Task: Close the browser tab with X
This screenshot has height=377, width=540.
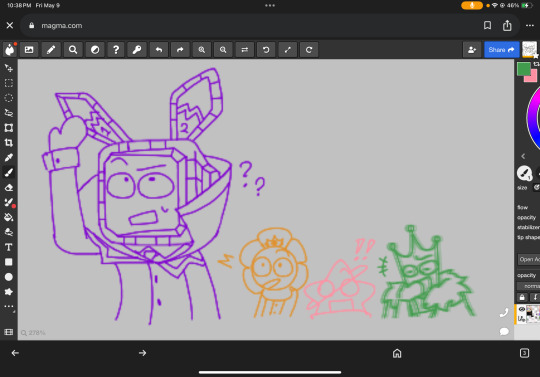Action: coord(10,25)
